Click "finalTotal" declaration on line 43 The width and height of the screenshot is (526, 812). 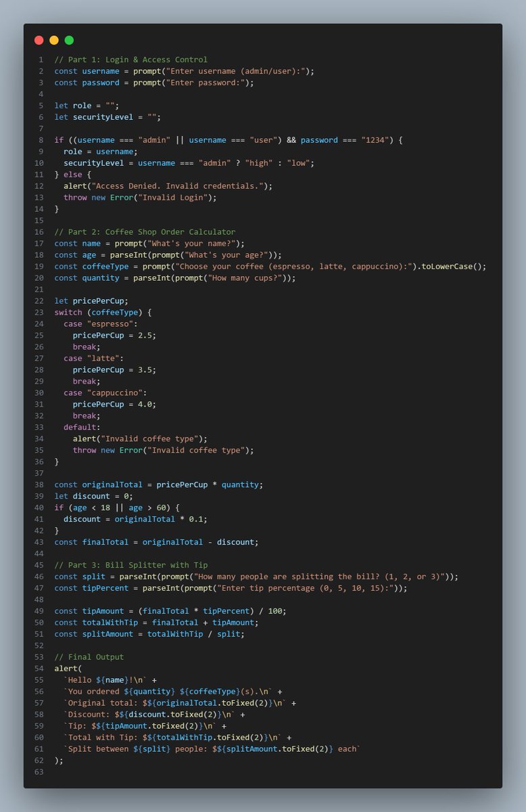[105, 543]
